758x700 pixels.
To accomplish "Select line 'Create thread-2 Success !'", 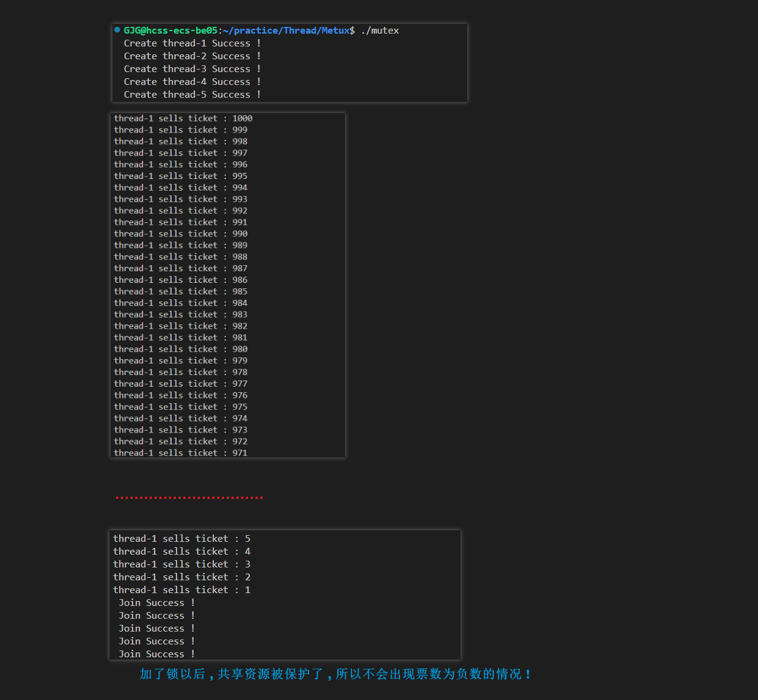I will (192, 56).
